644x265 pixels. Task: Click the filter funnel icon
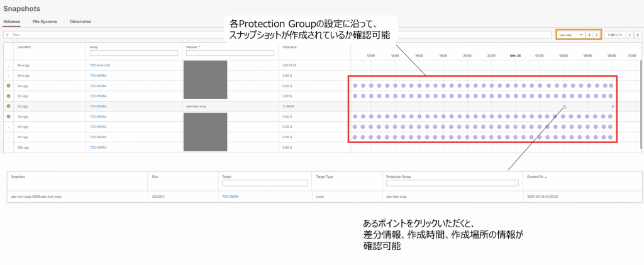pyautogui.click(x=7, y=35)
